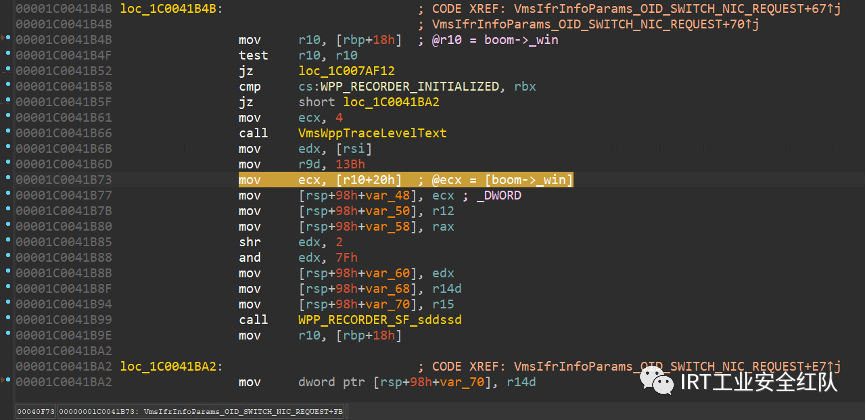This screenshot has height=420, width=866.
Task: Click the loc_1C0041BA2 label definition
Action: [172, 366]
